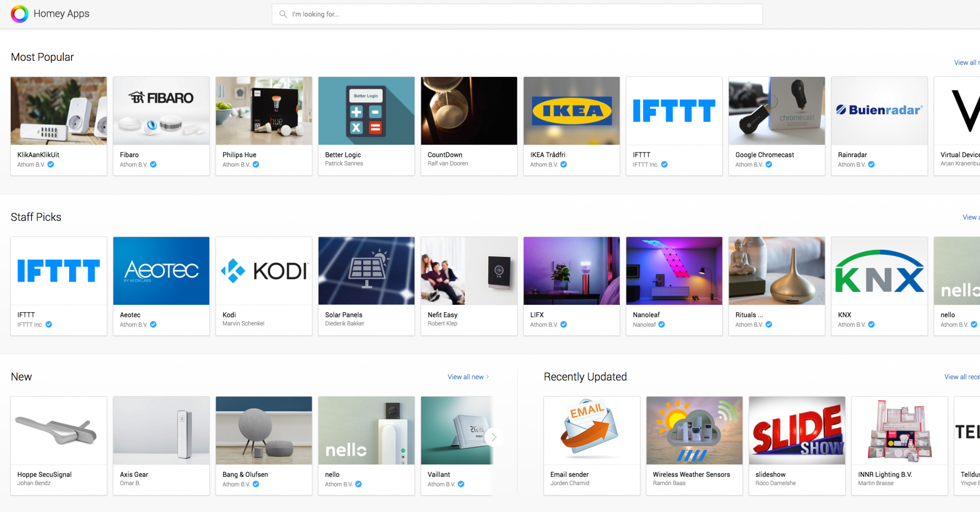Viewport: 980px width, 512px height.
Task: Open the Google Chromecast app image
Action: 777,111
